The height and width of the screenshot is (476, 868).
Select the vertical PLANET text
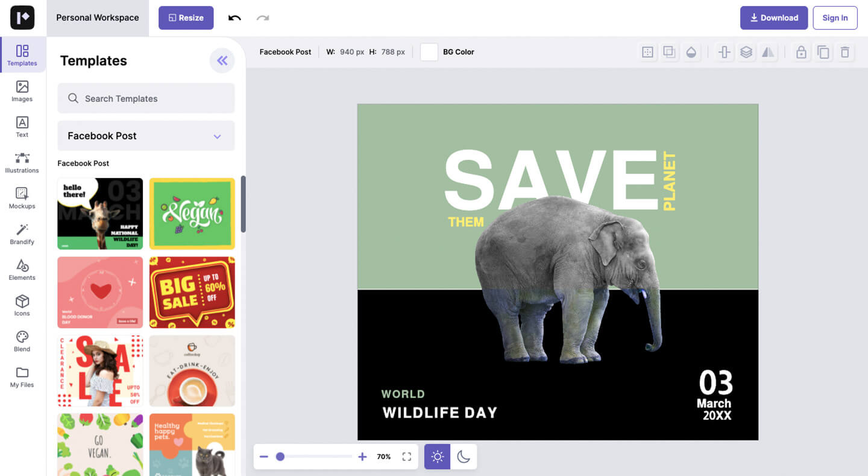pyautogui.click(x=669, y=181)
